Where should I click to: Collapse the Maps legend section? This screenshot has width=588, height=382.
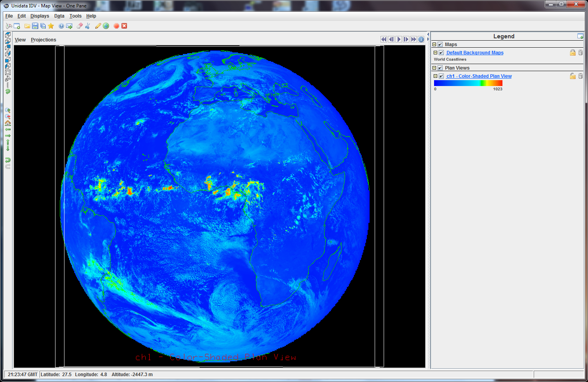click(434, 45)
